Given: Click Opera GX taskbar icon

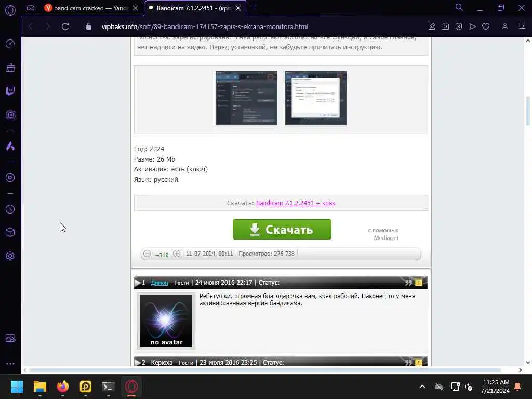Looking at the screenshot, I should click(x=131, y=387).
